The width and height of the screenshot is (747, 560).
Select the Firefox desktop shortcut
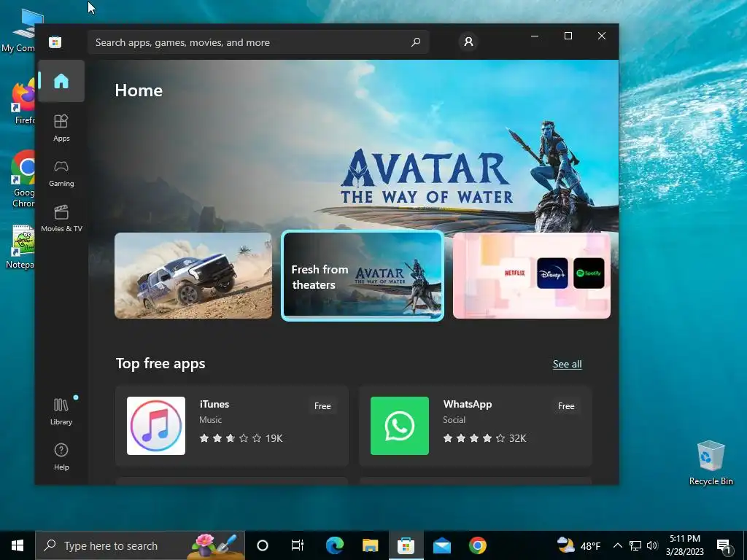[22, 103]
